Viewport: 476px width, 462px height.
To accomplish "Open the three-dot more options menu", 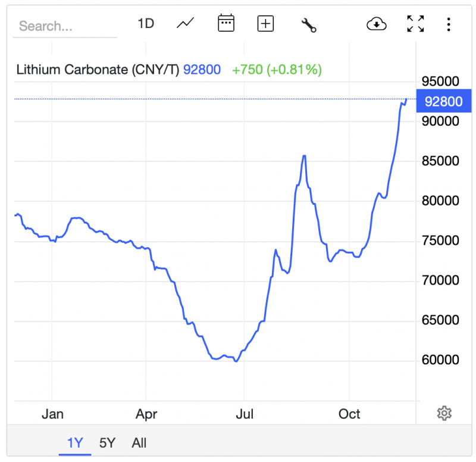I will [x=449, y=24].
